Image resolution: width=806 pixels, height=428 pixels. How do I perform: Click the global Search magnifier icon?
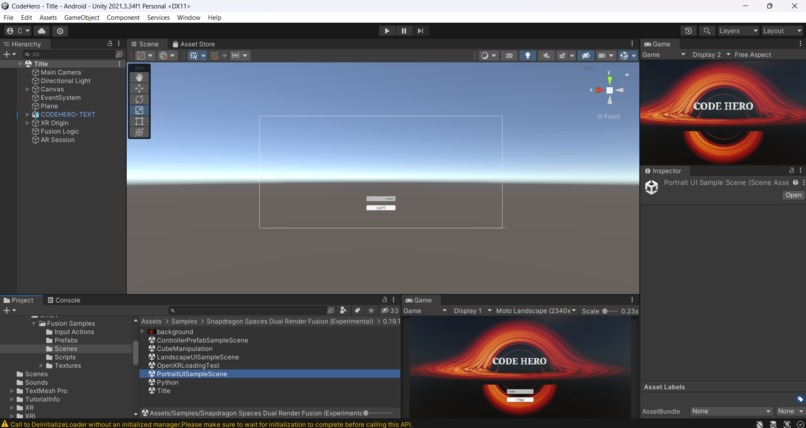tap(707, 31)
